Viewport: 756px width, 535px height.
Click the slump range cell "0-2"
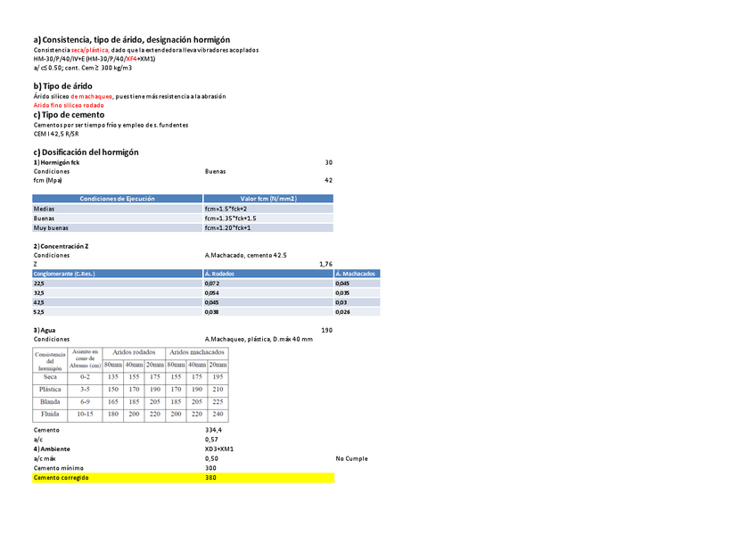click(x=86, y=377)
